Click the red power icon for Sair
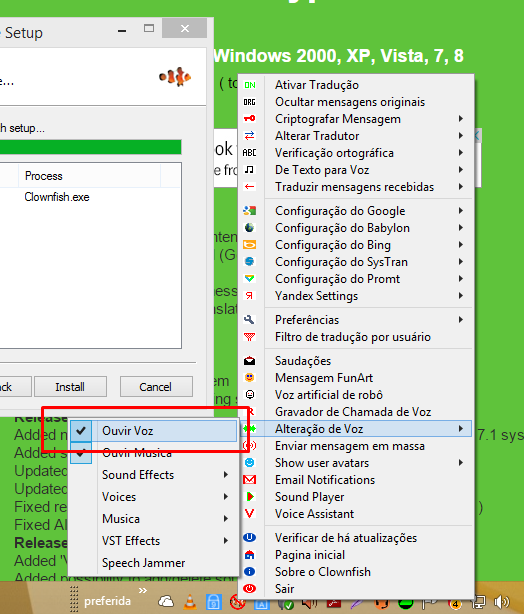Image resolution: width=524 pixels, height=614 pixels. (x=250, y=589)
